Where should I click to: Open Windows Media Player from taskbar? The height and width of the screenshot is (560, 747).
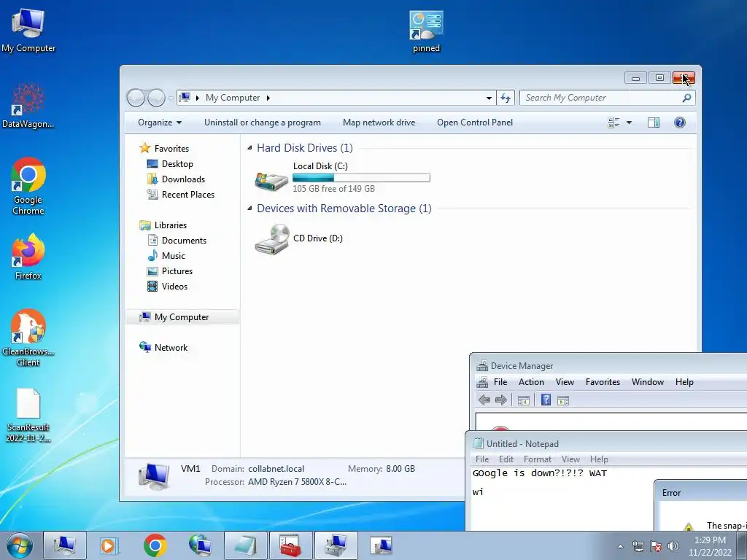109,545
